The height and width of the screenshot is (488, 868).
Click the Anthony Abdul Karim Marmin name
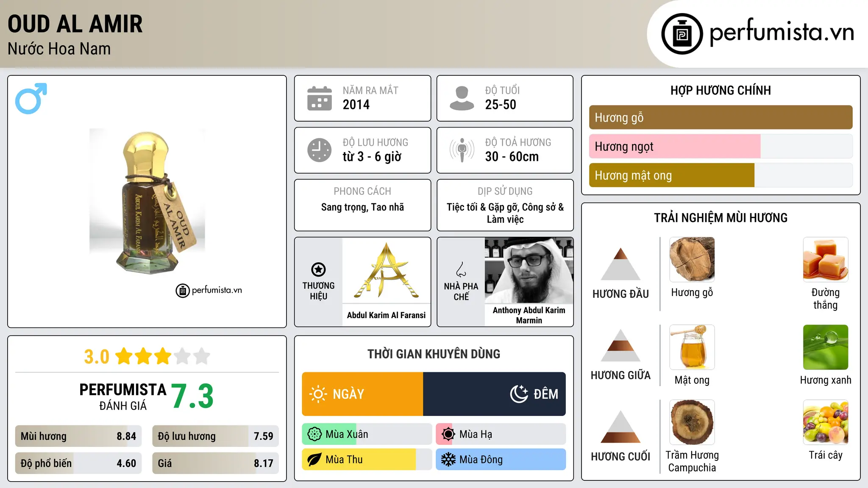point(529,315)
